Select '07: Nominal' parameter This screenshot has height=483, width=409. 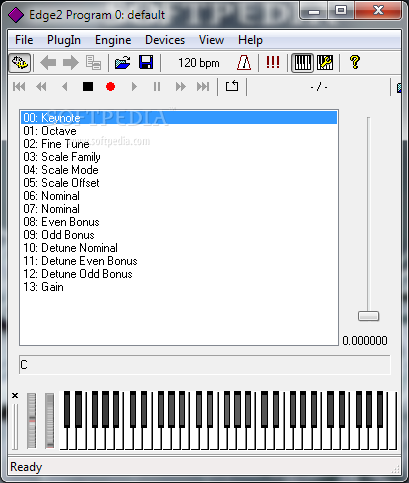pyautogui.click(x=179, y=209)
